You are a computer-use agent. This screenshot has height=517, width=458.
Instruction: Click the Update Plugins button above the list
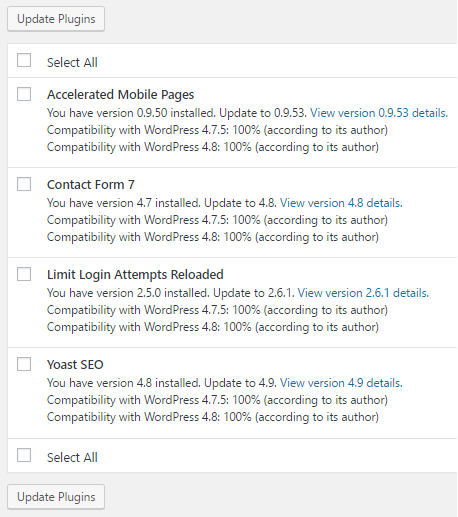point(56,19)
